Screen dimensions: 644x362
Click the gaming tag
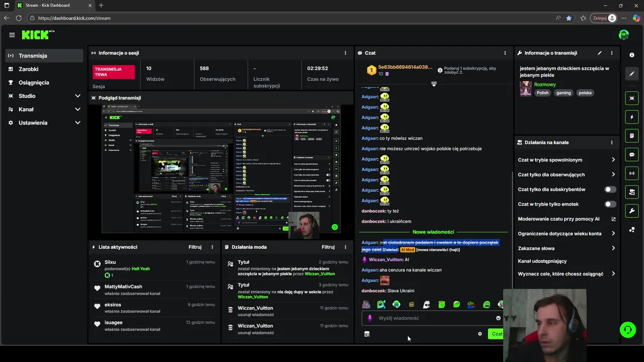point(563,93)
